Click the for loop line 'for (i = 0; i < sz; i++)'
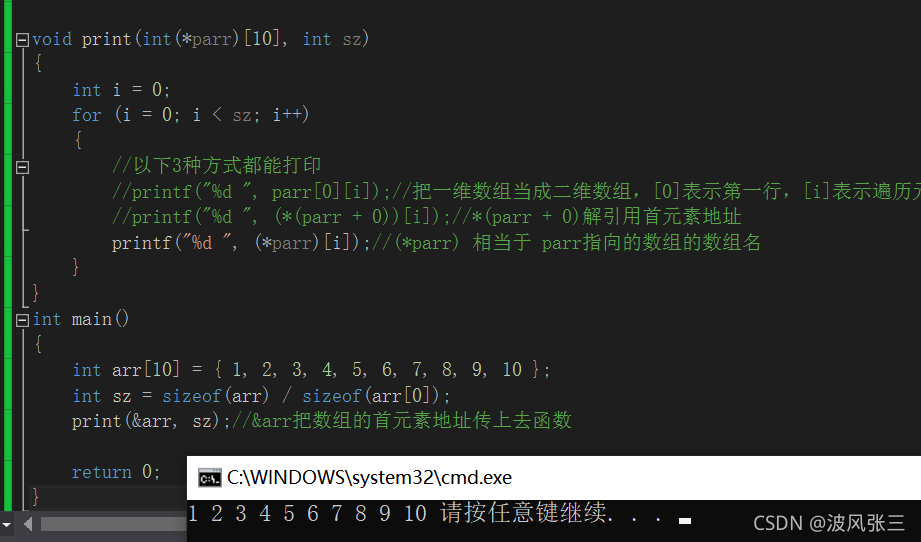This screenshot has width=921, height=542. click(190, 115)
